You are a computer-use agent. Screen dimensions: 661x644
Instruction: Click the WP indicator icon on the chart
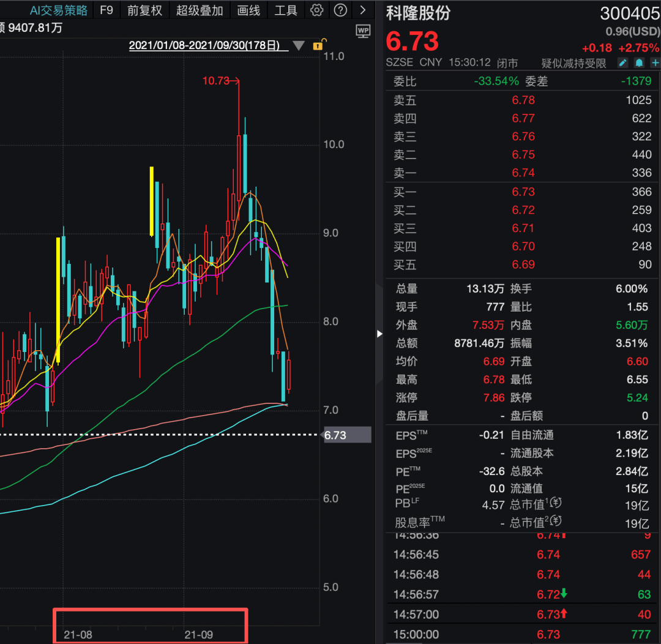(363, 31)
